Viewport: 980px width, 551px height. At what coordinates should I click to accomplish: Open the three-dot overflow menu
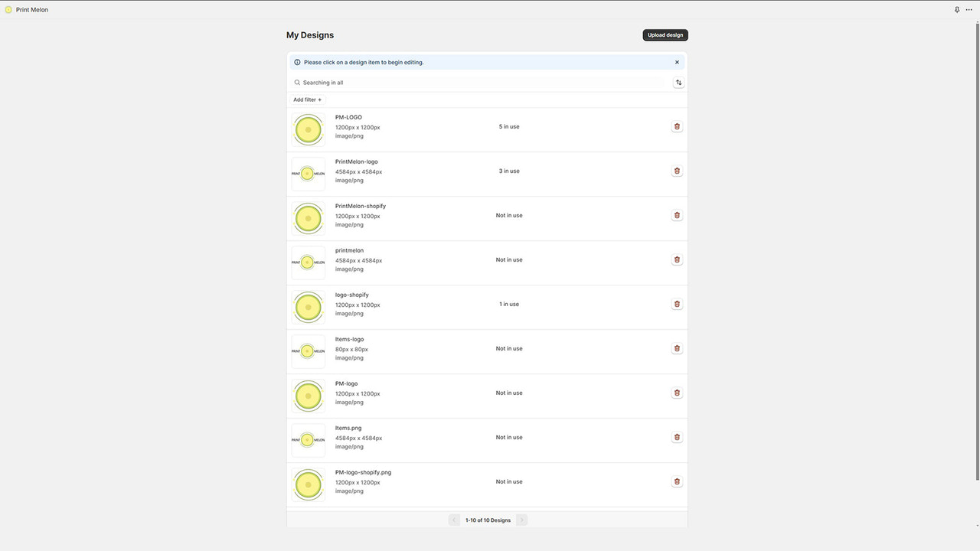coord(969,9)
